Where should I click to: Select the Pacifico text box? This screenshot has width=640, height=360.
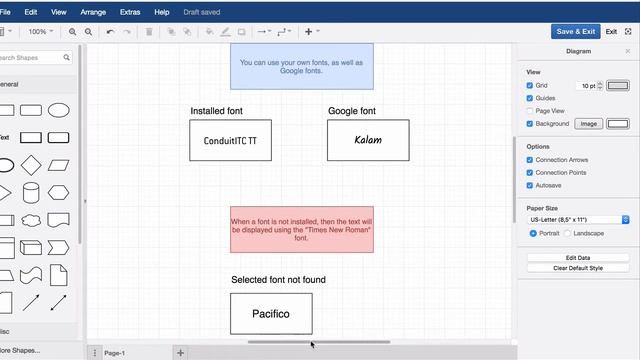tap(271, 313)
